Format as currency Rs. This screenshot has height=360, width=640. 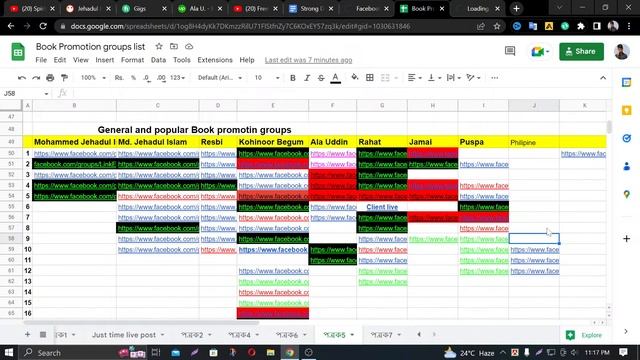[x=119, y=78]
